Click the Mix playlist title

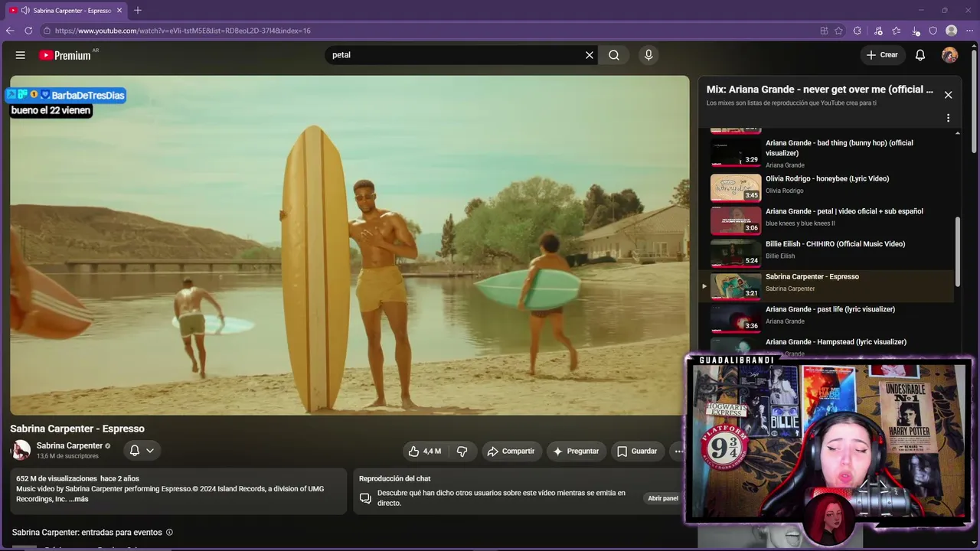tap(819, 90)
